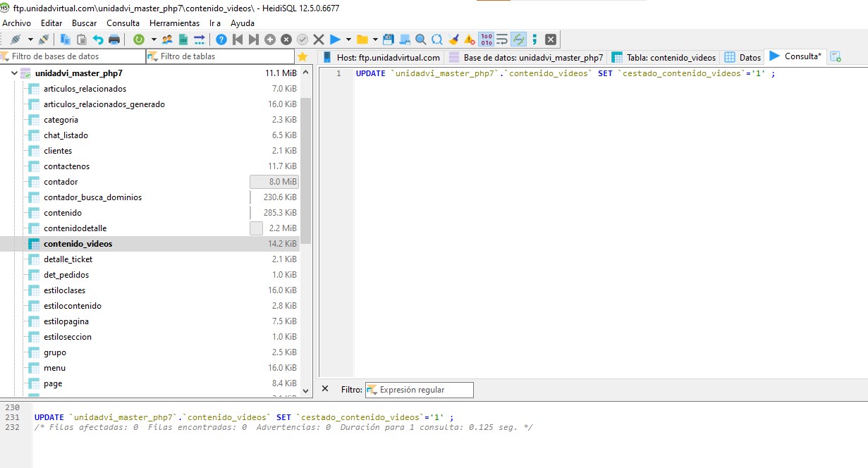Click the CSV import icon
868x468 pixels.
[x=183, y=39]
